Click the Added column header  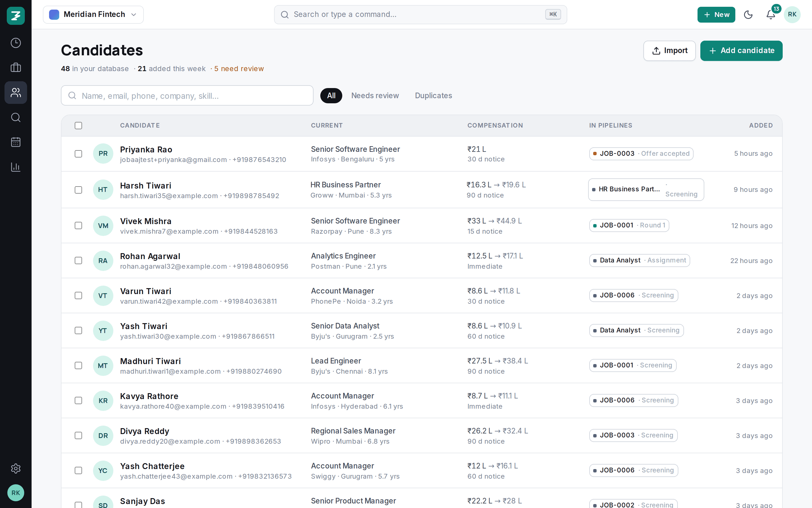(761, 125)
